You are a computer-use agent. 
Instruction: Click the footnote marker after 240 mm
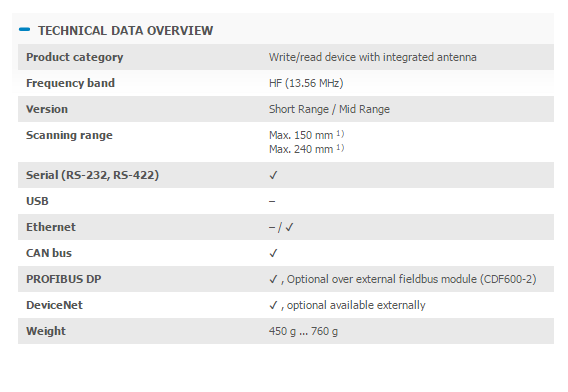coord(340,147)
